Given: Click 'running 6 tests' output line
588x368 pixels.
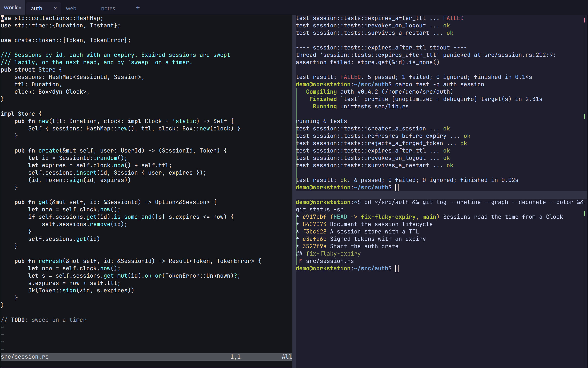Looking at the screenshot, I should tap(321, 121).
